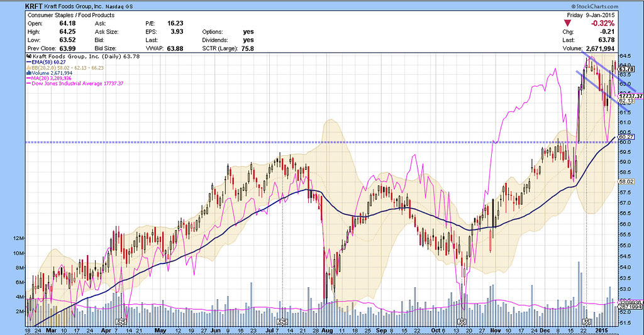Click the Nov label on date axis
Screen dimensions: 644x335
click(x=496, y=331)
